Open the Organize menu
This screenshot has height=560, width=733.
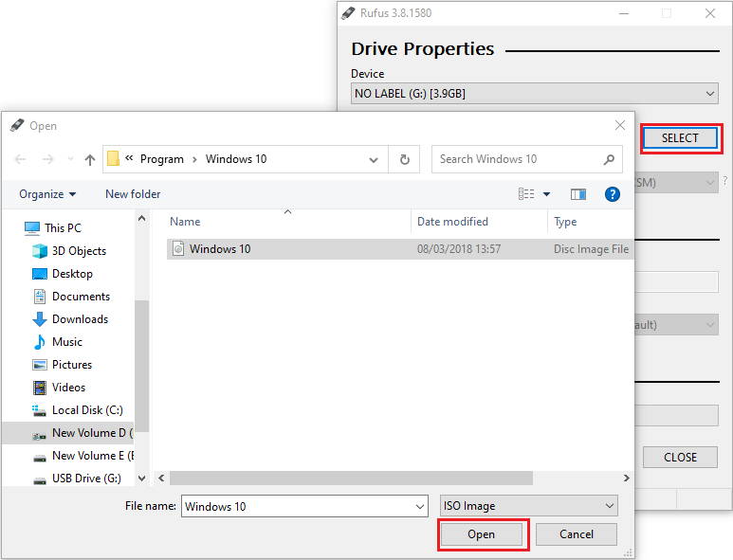point(47,194)
